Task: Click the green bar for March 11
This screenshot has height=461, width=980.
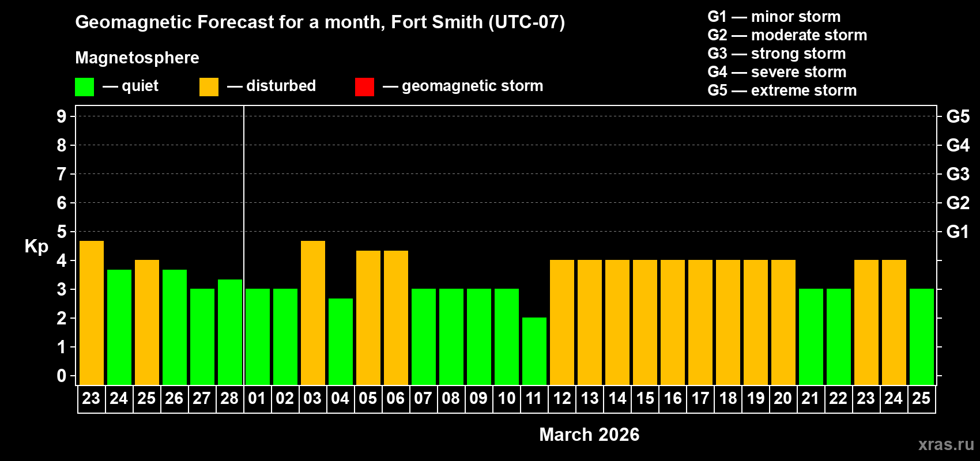Action: (x=534, y=352)
